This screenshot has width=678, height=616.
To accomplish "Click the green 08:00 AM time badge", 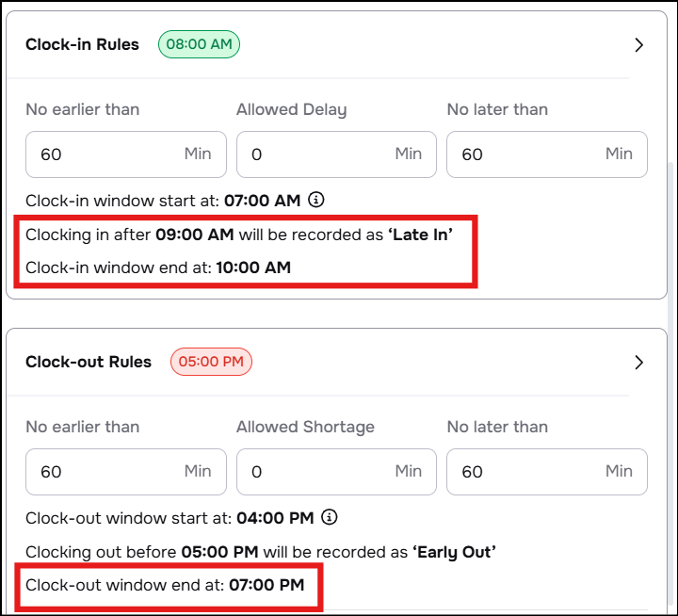I will tap(199, 44).
